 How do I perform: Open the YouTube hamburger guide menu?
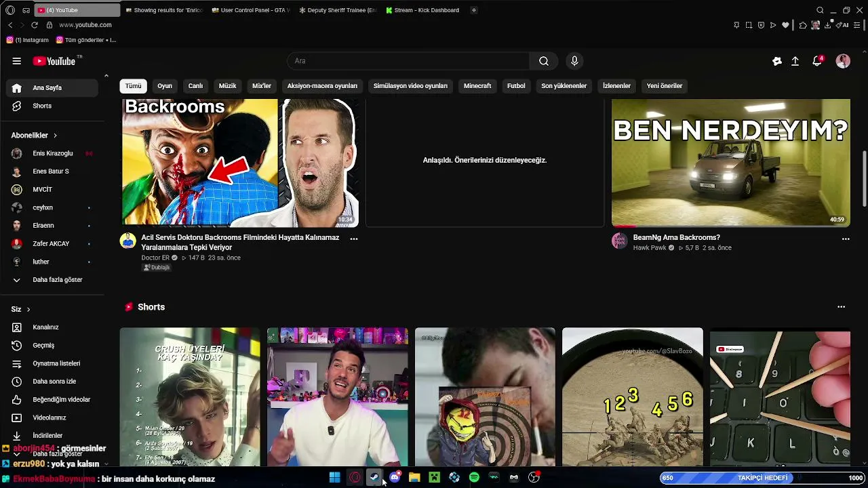point(17,61)
